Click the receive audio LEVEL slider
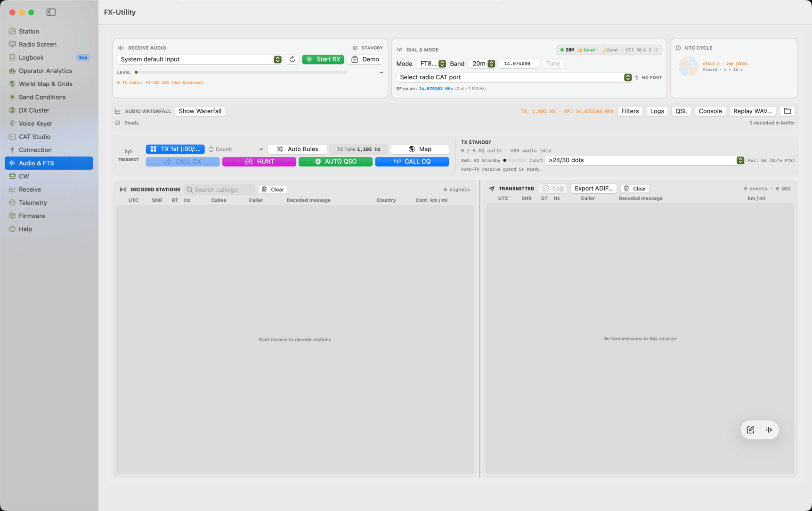The width and height of the screenshot is (812, 511). (x=241, y=73)
